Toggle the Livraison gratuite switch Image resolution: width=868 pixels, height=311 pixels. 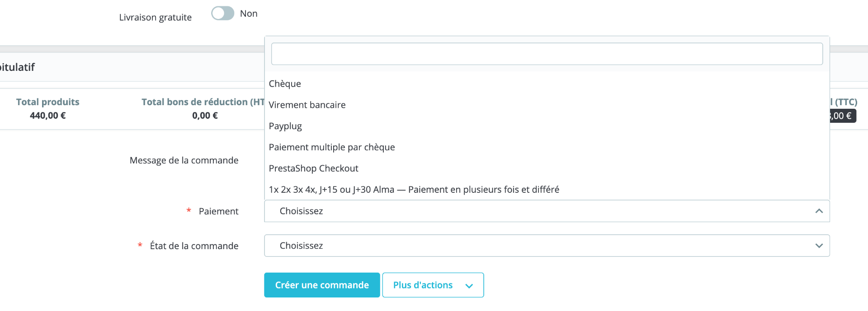tap(222, 14)
